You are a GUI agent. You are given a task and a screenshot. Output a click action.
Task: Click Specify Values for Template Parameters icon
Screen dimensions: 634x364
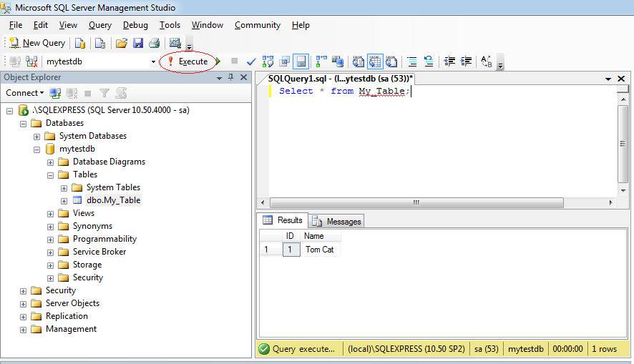pyautogui.click(x=487, y=62)
